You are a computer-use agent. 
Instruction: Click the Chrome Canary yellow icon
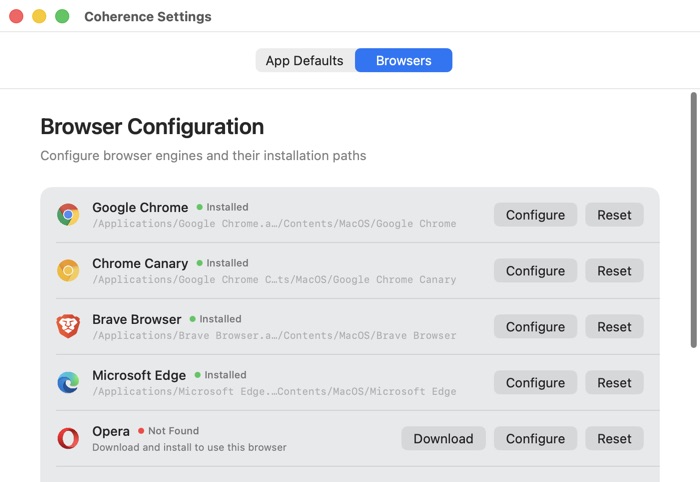click(68, 270)
